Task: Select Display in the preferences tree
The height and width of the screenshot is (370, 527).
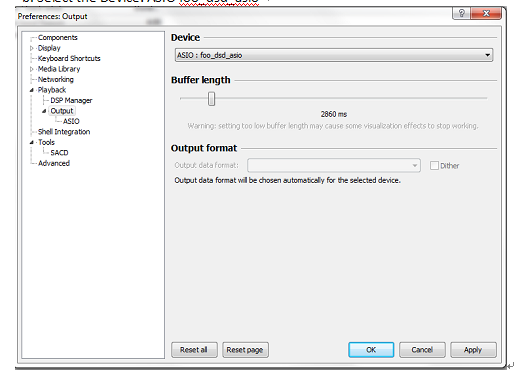Action: click(49, 48)
